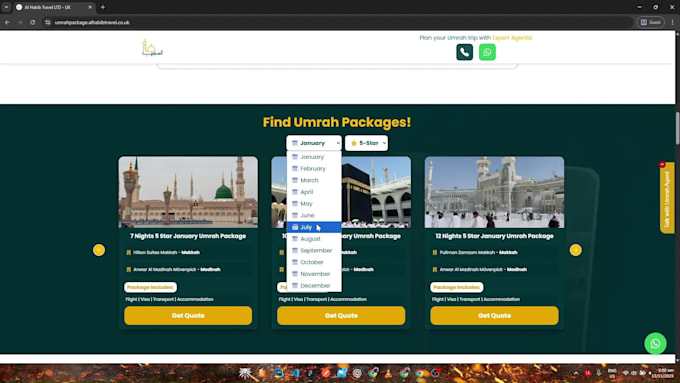Click Hilton Suites Makkah hotel line
The width and height of the screenshot is (680, 383).
167,252
